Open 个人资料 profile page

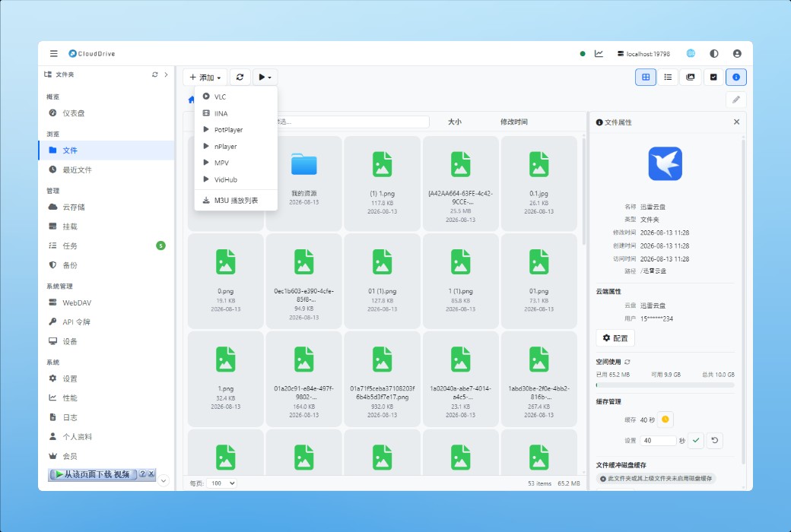(106, 437)
